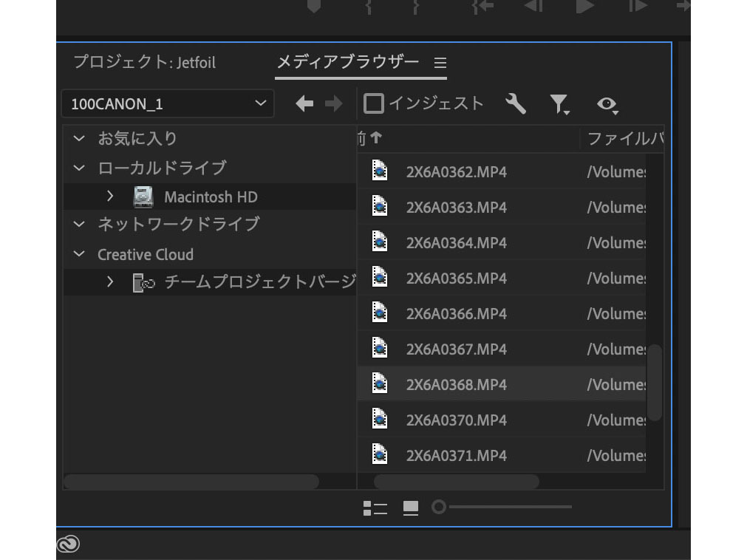The image size is (747, 560).
Task: Click the funnel icon to filter media types
Action: 560,103
